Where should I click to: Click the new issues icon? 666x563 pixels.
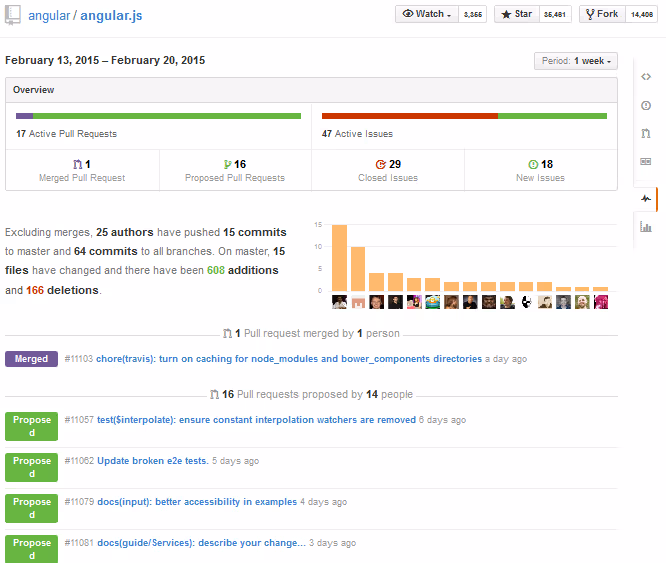coord(533,164)
